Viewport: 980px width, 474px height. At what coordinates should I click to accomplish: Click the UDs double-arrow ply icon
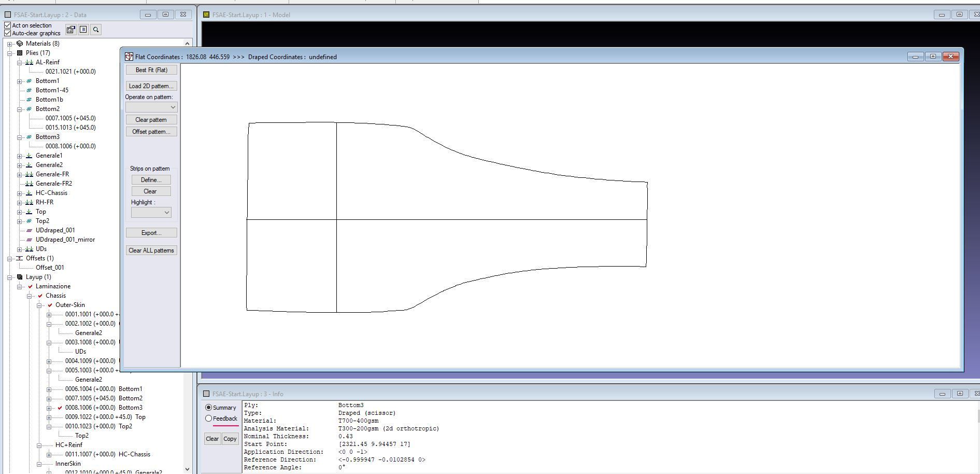point(29,249)
